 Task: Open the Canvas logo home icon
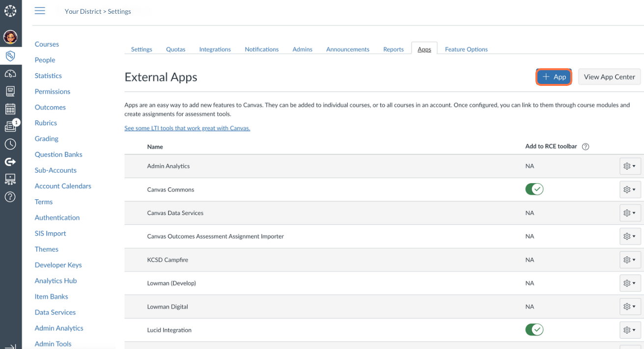pos(10,10)
